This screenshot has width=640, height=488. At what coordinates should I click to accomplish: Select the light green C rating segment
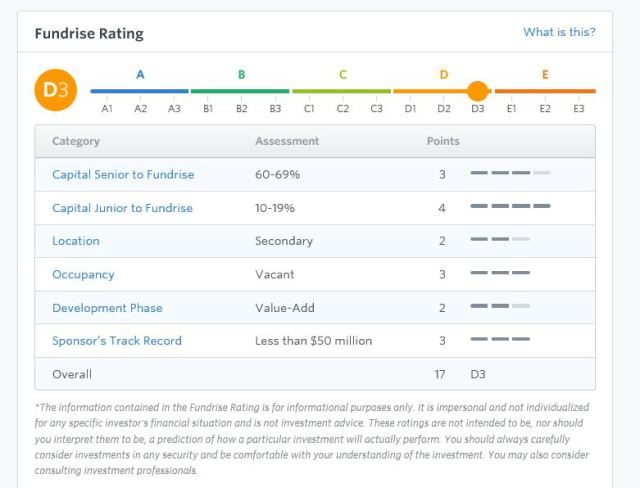342,90
